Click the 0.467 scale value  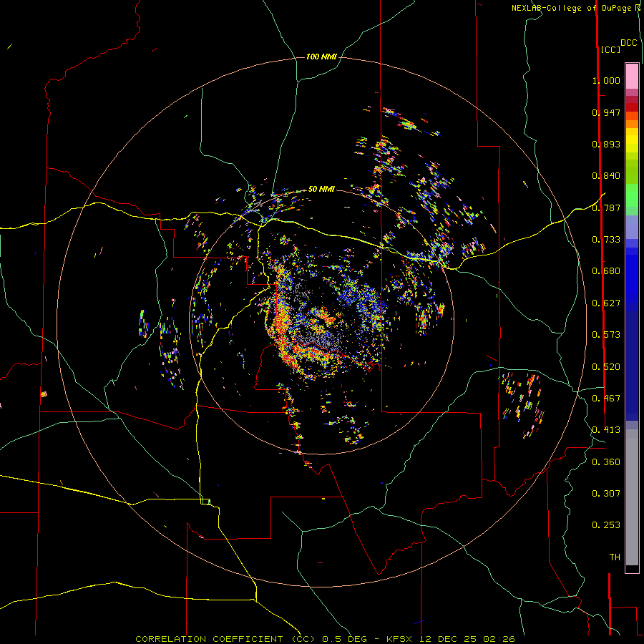pyautogui.click(x=606, y=399)
